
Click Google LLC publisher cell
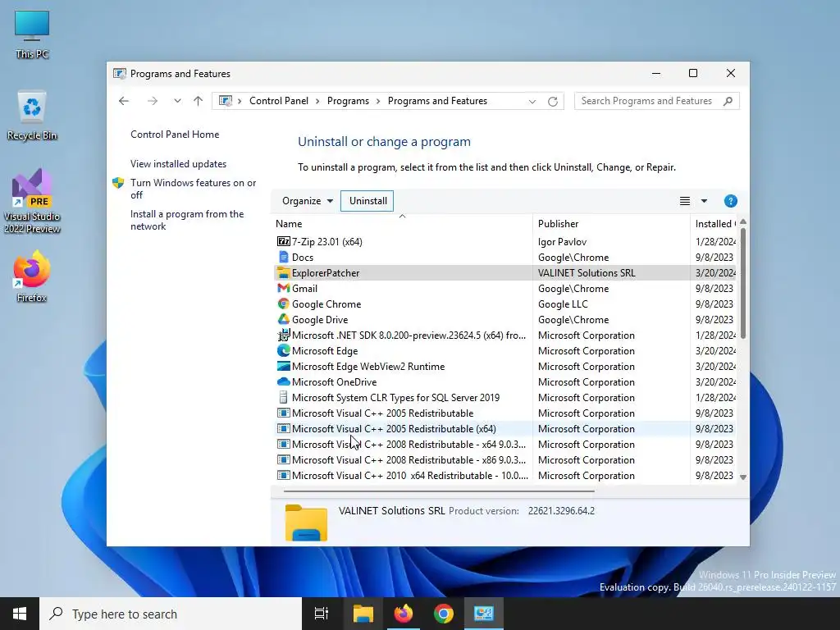tap(563, 304)
